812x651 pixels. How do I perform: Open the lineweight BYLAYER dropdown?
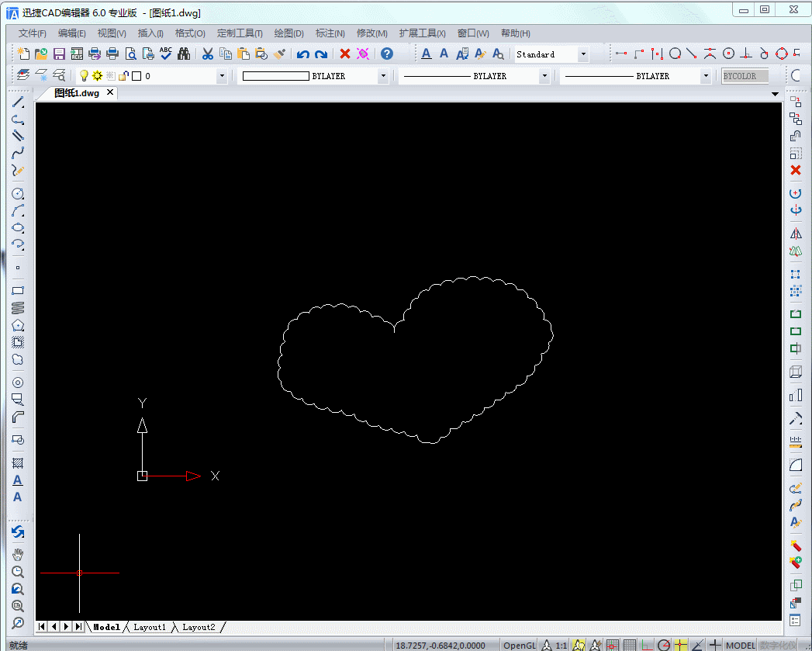point(705,76)
